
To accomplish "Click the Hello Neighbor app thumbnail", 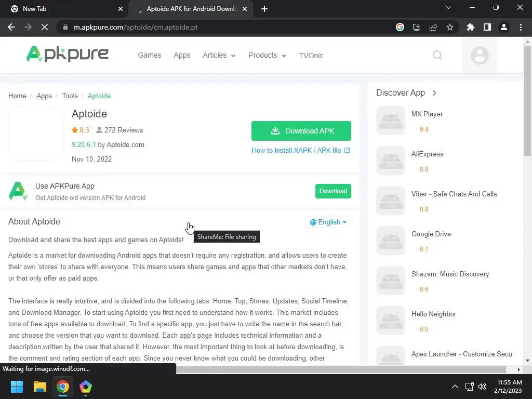I will pos(391,321).
